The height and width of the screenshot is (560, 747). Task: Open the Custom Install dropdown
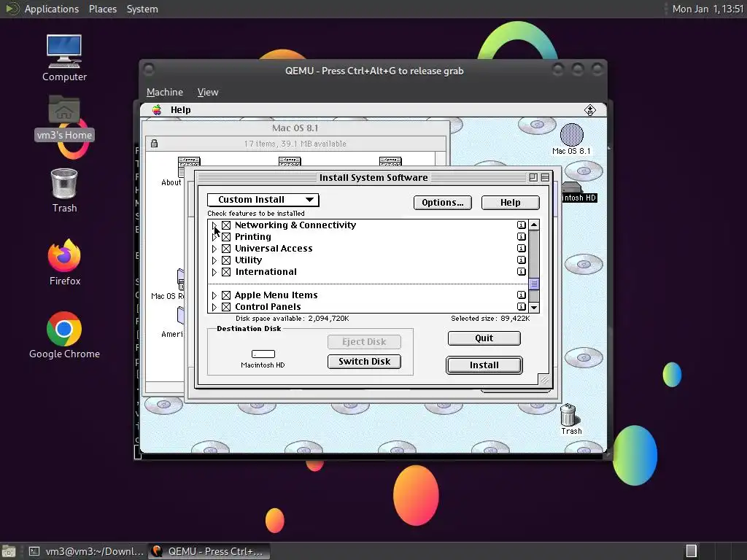[263, 200]
